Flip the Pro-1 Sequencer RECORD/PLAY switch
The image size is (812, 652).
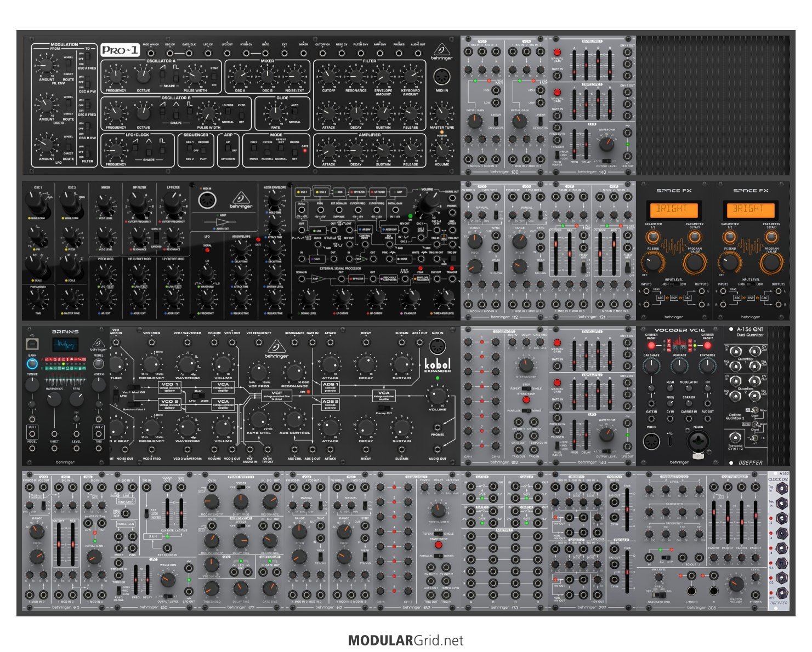pyautogui.click(x=203, y=150)
